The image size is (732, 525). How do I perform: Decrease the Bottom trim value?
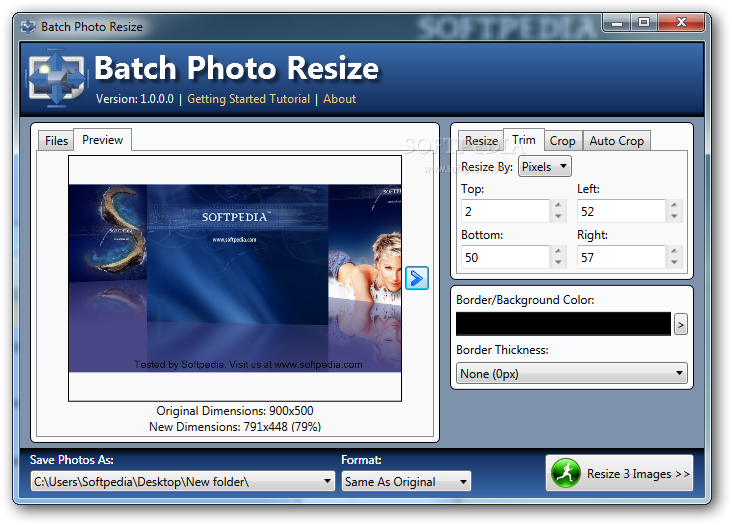click(x=558, y=263)
